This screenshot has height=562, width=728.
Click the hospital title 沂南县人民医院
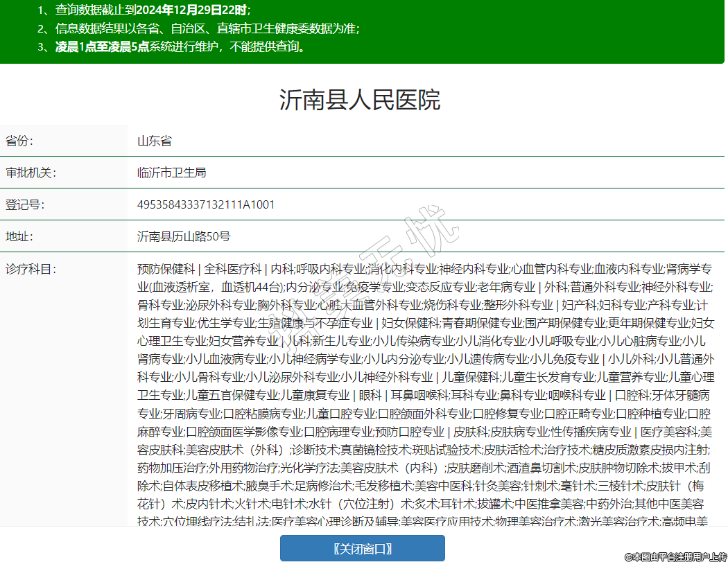pos(360,100)
